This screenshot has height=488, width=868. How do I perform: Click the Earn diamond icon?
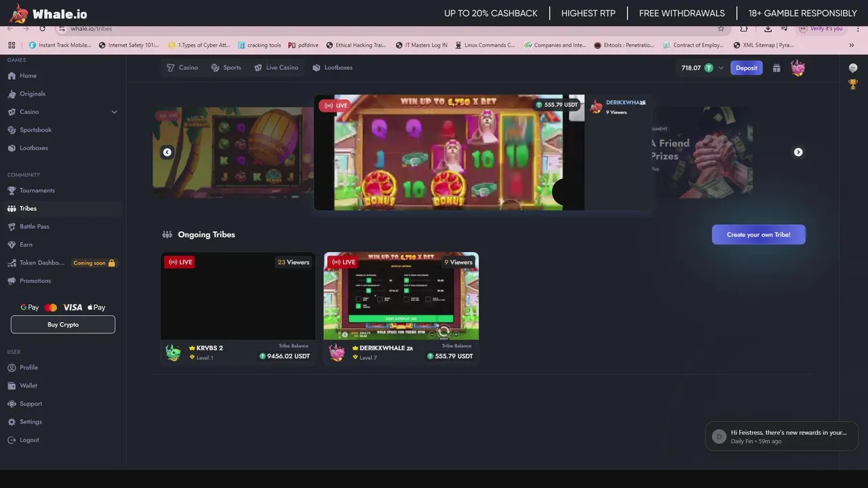pyautogui.click(x=12, y=245)
